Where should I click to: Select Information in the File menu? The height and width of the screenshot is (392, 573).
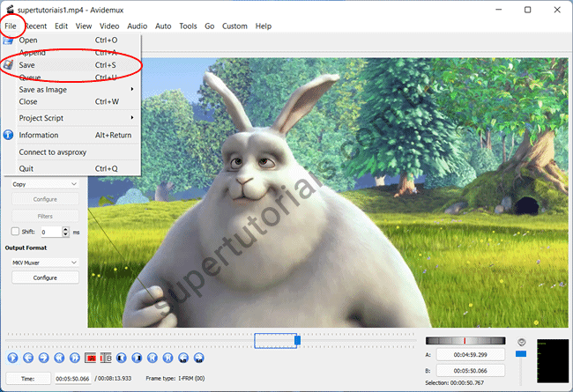pyautogui.click(x=39, y=135)
